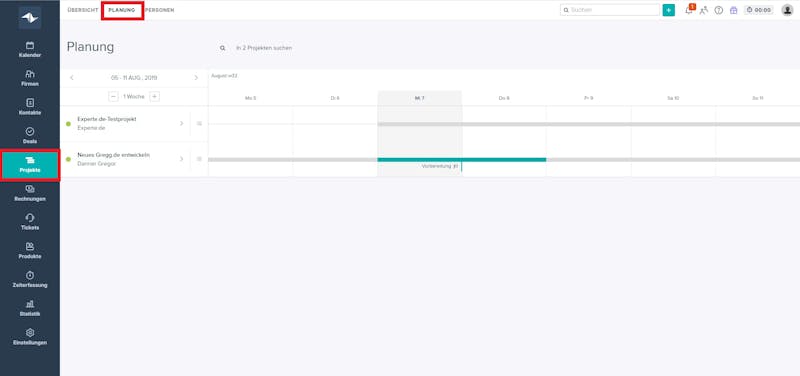800x376 pixels.
Task: Open Zeiterfassung in the sidebar
Action: pos(30,280)
